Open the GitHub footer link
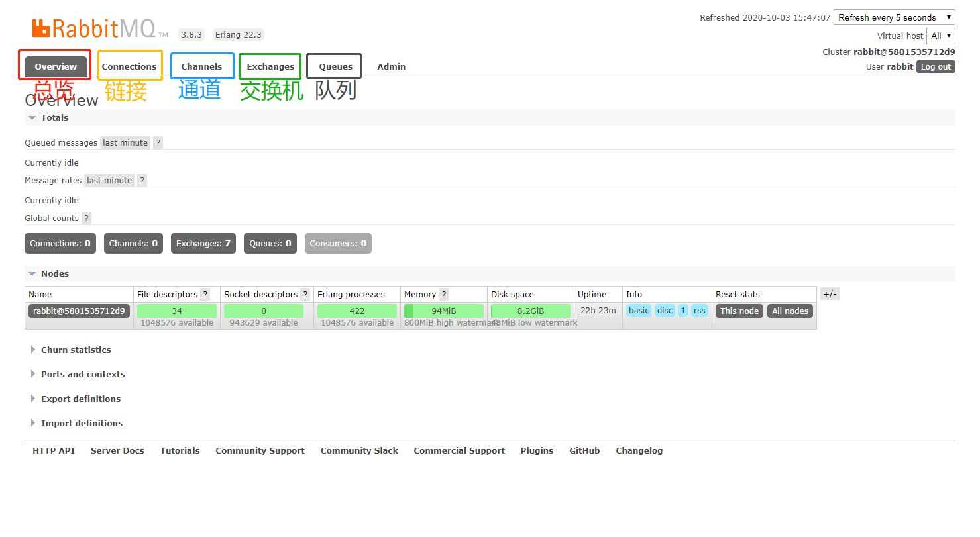The height and width of the screenshot is (537, 980). (584, 451)
